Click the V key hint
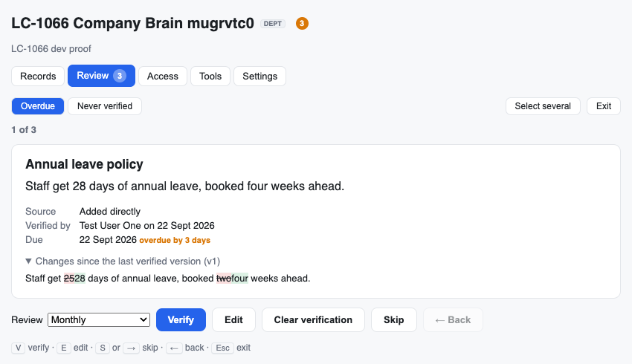This screenshot has height=364, width=632. tap(18, 348)
